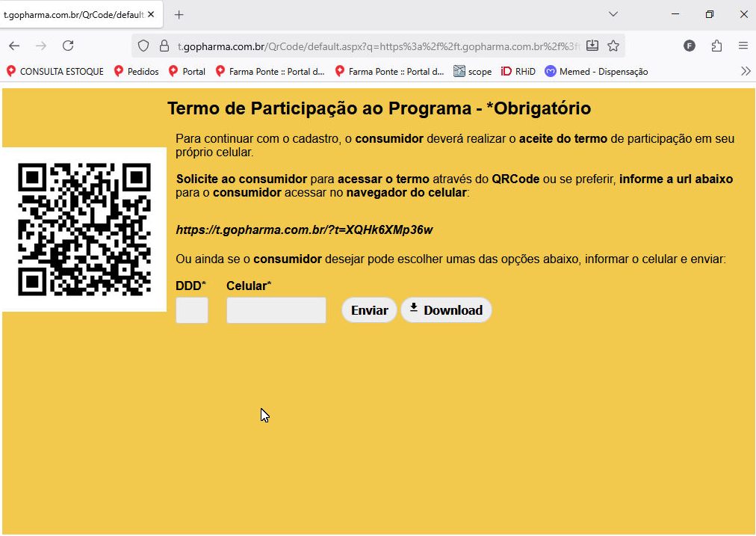Click the Download button

tap(446, 310)
